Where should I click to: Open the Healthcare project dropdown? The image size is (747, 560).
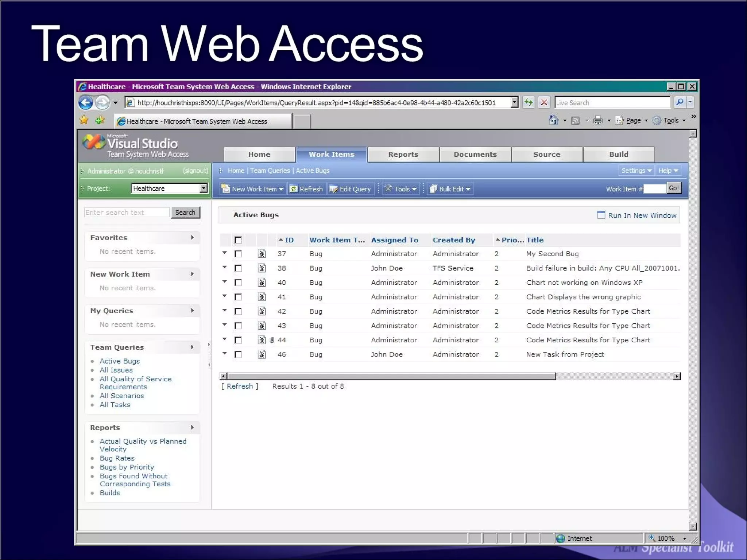[x=204, y=188]
